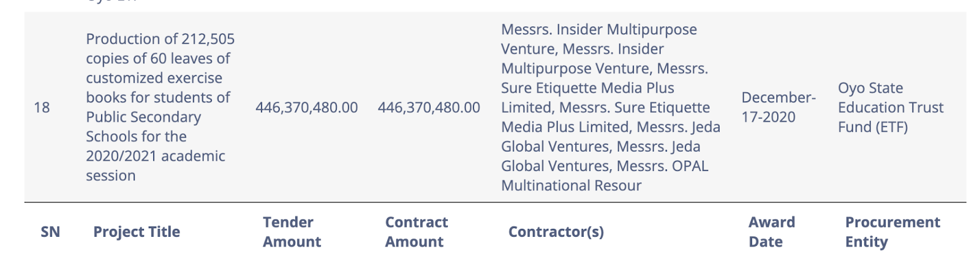The image size is (980, 257).
Task: Click the "2020/2021 academic" text line
Action: click(156, 156)
